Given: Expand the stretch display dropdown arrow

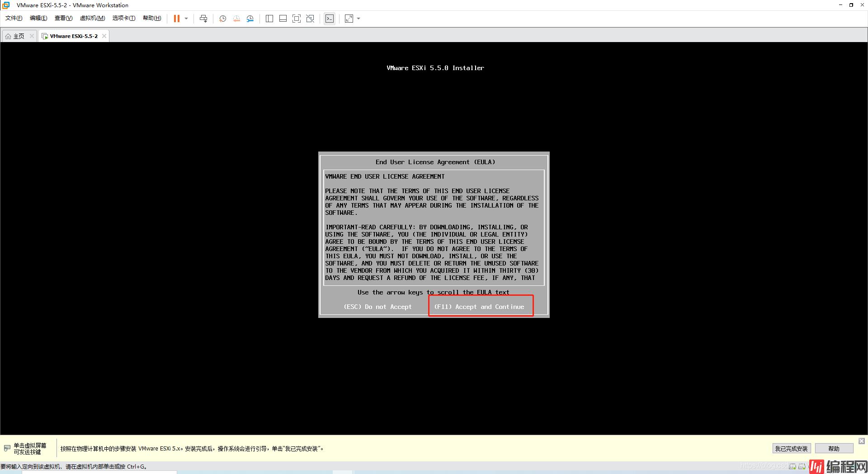Looking at the screenshot, I should point(359,19).
